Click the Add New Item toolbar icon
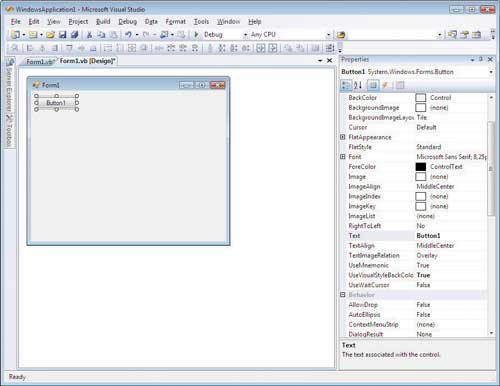 tap(33, 35)
